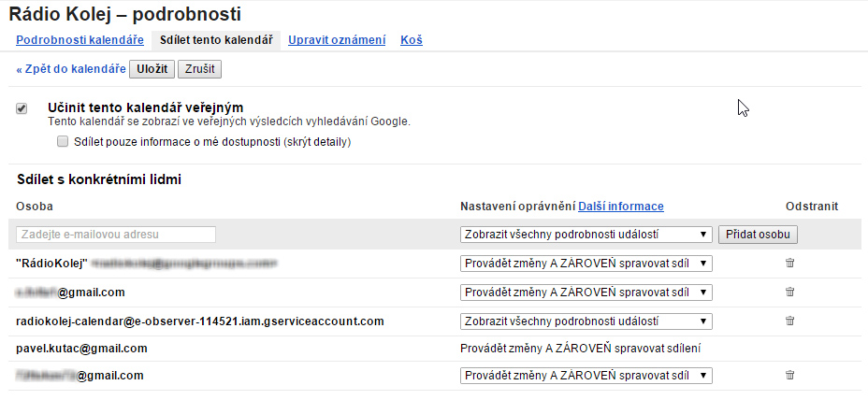Image resolution: width=868 pixels, height=414 pixels.
Task: Remove the "RádioKolej" group share entry
Action: (790, 264)
